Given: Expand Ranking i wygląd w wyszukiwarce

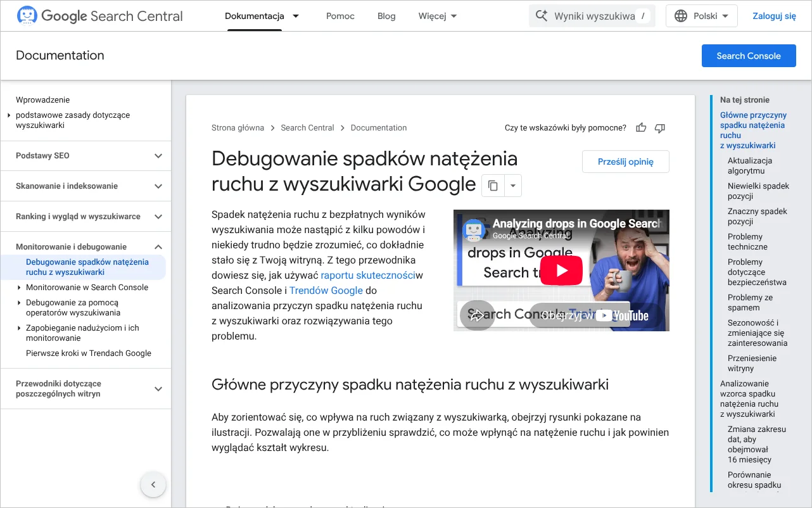Looking at the screenshot, I should 158,217.
